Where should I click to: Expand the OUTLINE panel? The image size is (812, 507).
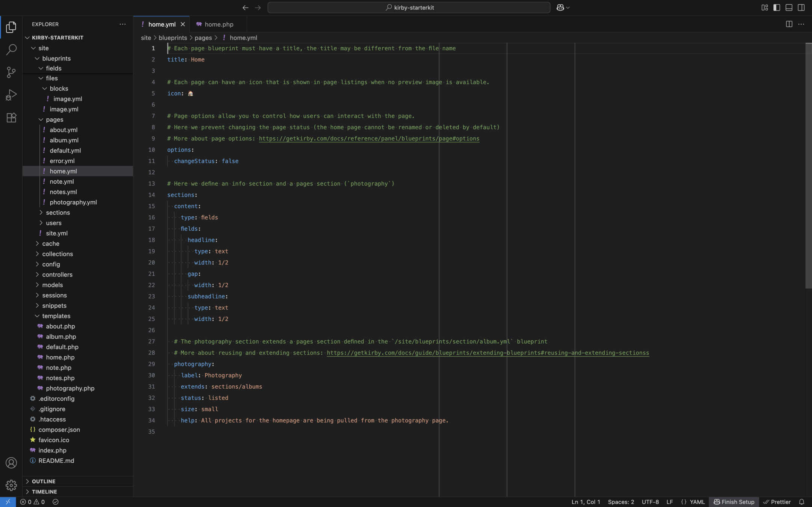click(x=43, y=481)
